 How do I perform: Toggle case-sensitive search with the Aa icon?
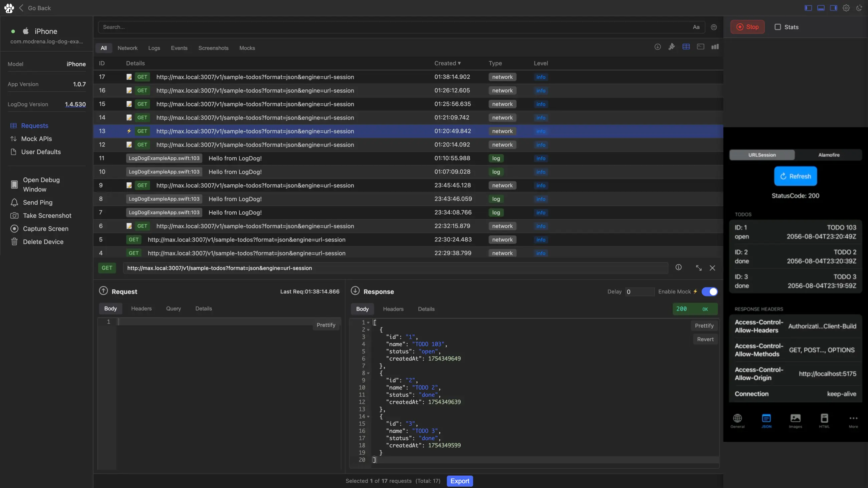click(696, 27)
